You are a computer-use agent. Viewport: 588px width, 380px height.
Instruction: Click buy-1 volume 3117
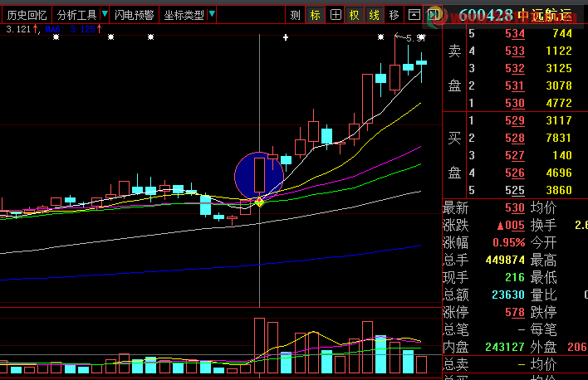(559, 120)
